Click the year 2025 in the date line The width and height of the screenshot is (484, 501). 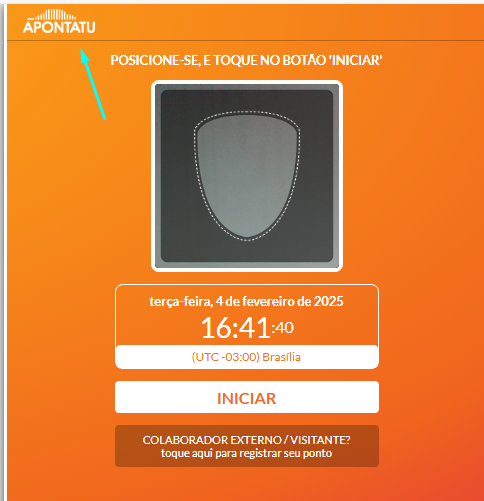click(x=329, y=301)
